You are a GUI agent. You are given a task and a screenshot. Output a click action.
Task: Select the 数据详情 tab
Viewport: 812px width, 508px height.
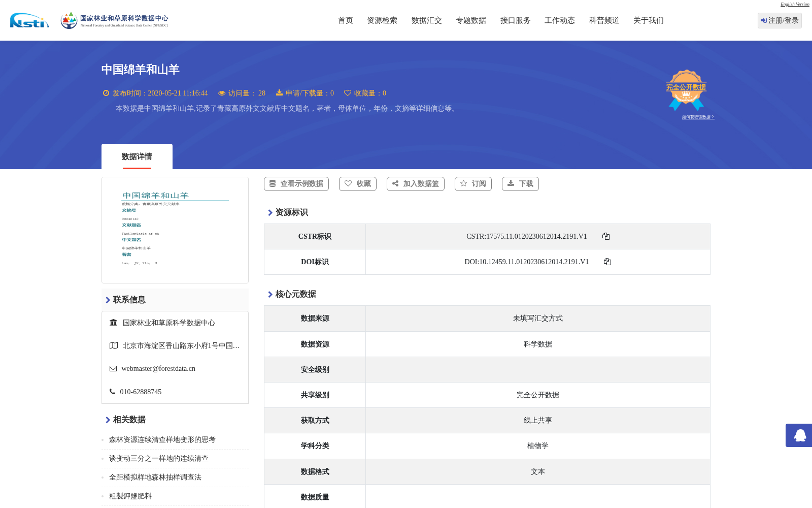tap(137, 156)
